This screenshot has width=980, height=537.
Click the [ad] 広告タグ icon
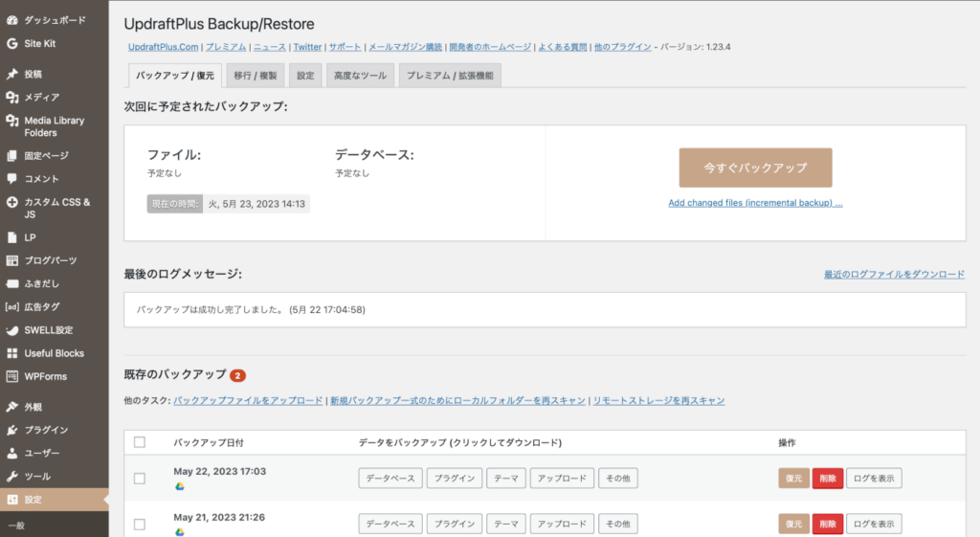(x=11, y=307)
